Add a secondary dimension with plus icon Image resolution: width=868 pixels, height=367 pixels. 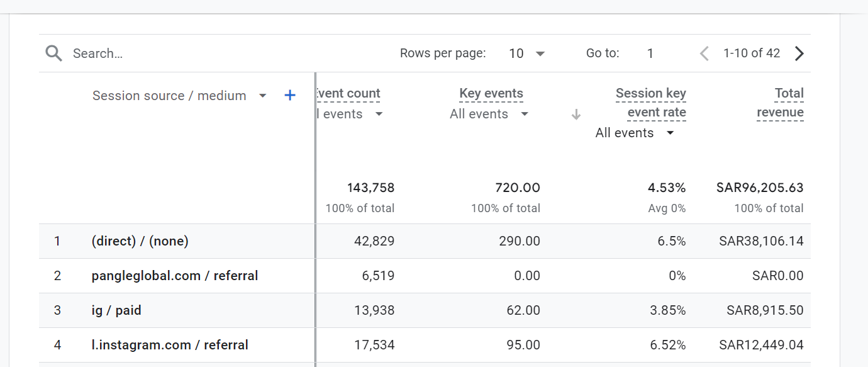click(x=290, y=96)
